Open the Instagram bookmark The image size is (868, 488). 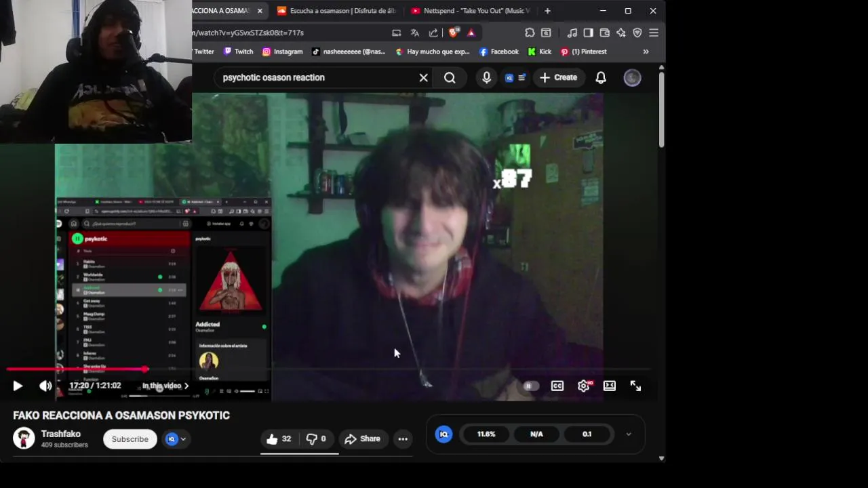[282, 52]
